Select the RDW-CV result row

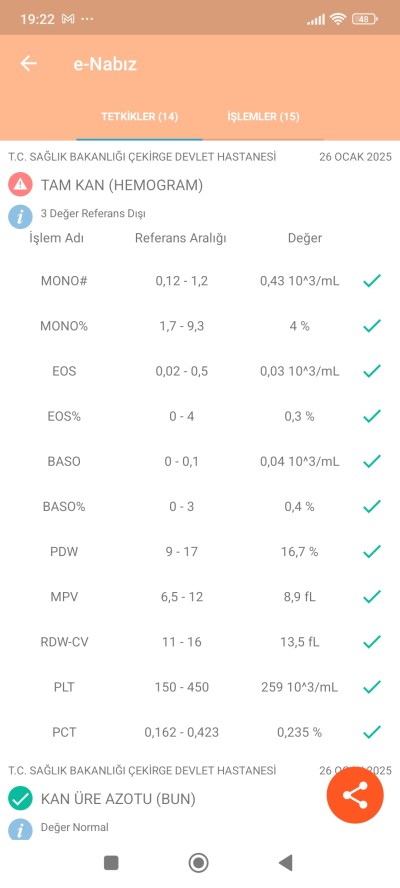(x=200, y=642)
